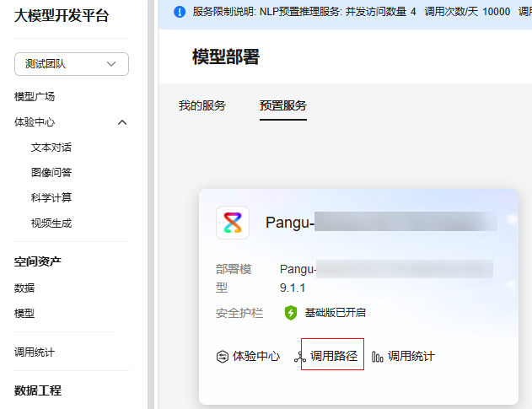Collapse the 体验中心 sidebar section
The width and height of the screenshot is (532, 409).
[x=122, y=122]
